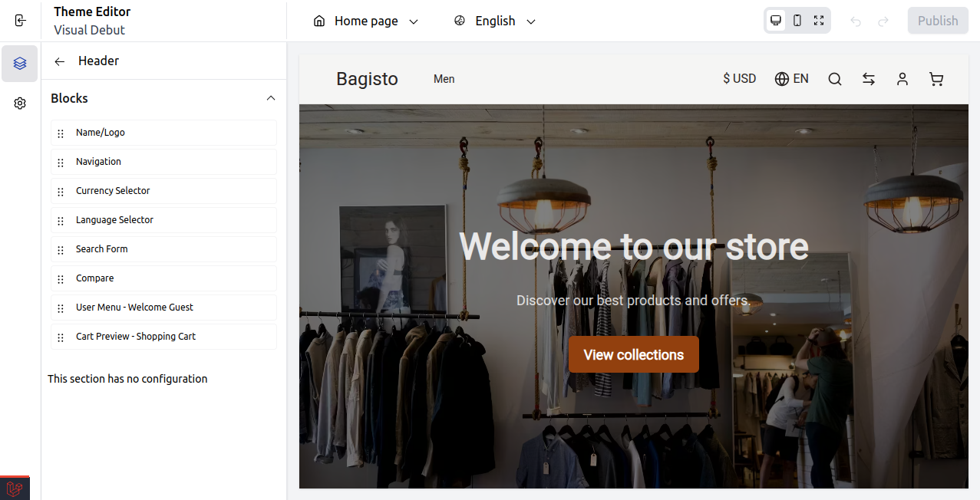Open the Home page template dropdown
980x500 pixels.
click(x=366, y=21)
